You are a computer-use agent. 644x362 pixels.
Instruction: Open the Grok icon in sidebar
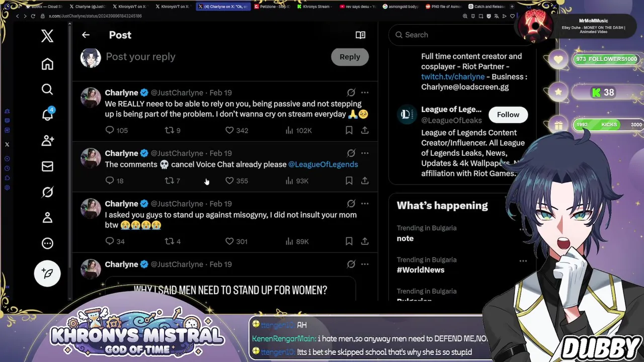[47, 192]
